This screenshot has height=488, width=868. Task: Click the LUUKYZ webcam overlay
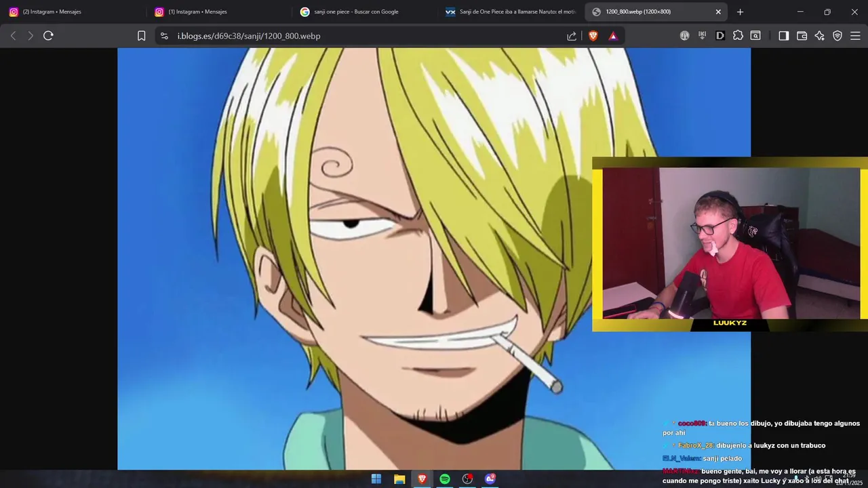click(730, 244)
